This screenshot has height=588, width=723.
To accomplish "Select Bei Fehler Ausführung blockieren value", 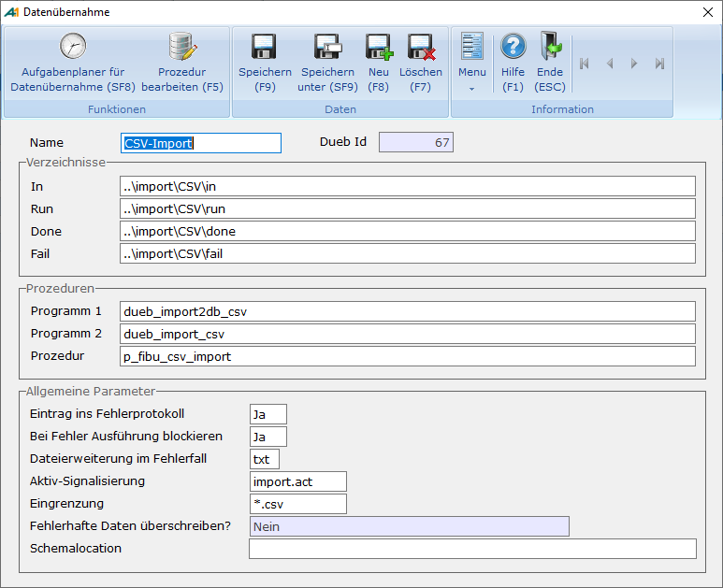I will coord(268,437).
